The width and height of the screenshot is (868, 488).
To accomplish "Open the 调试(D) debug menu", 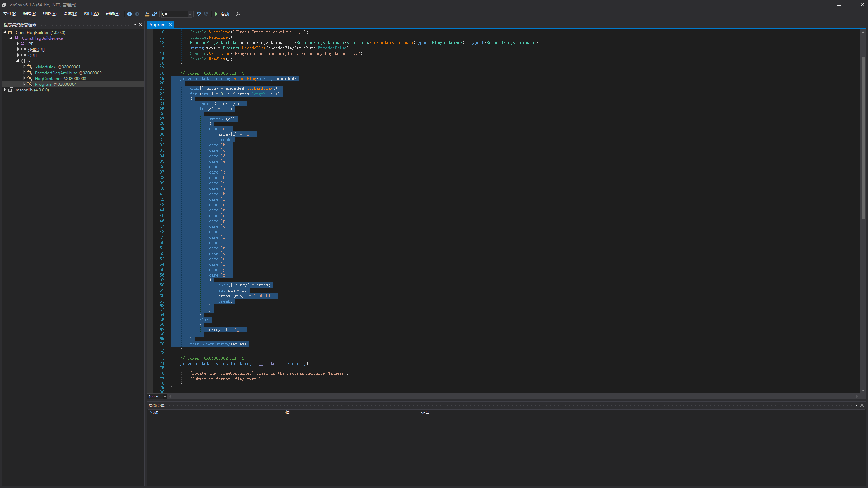I will click(x=70, y=14).
